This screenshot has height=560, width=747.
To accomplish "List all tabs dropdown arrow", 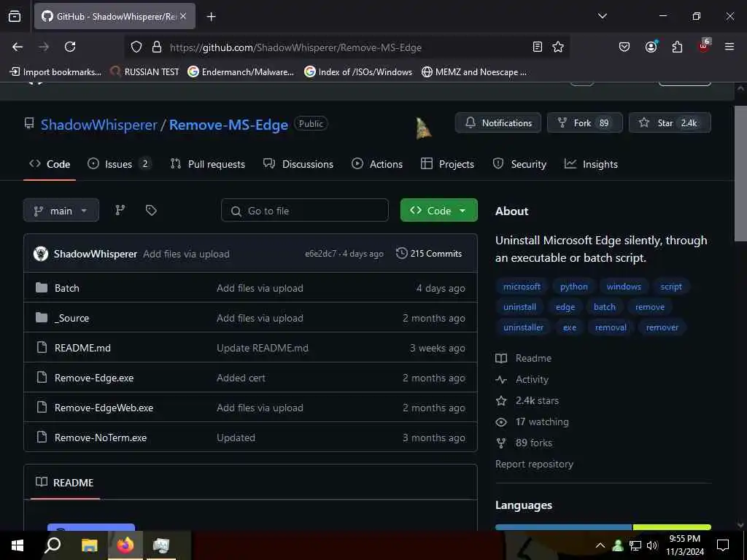I will coord(603,16).
